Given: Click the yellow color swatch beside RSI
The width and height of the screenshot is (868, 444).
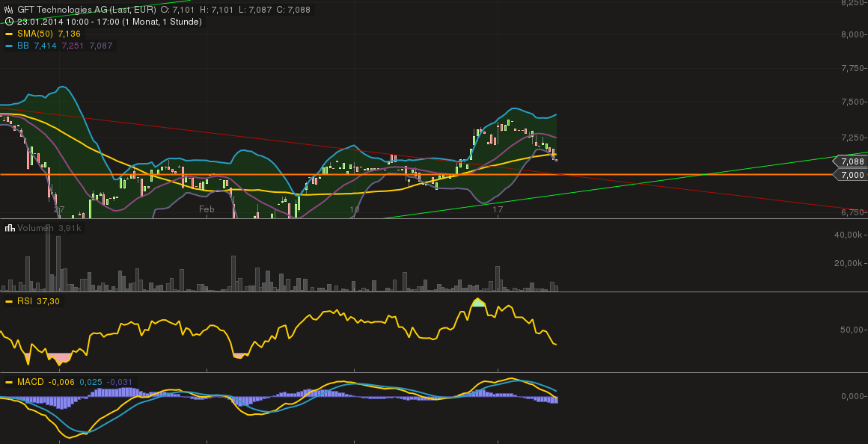Looking at the screenshot, I should point(10,301).
